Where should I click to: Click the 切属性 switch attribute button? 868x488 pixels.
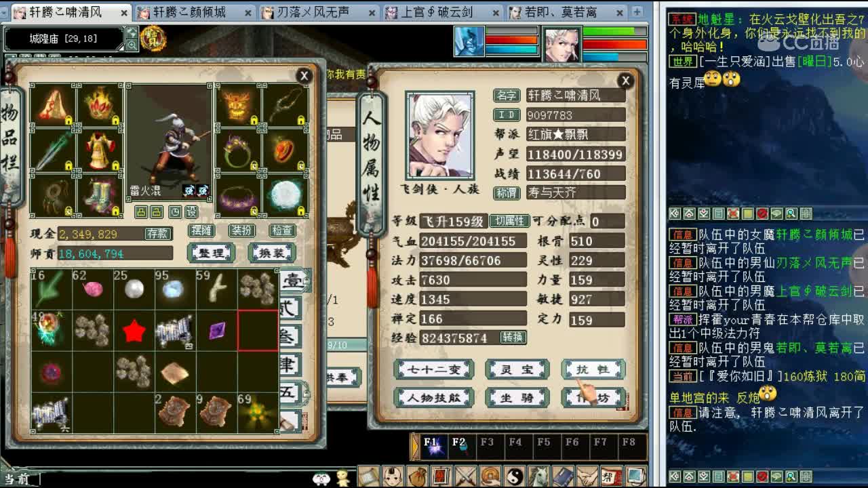pos(510,221)
